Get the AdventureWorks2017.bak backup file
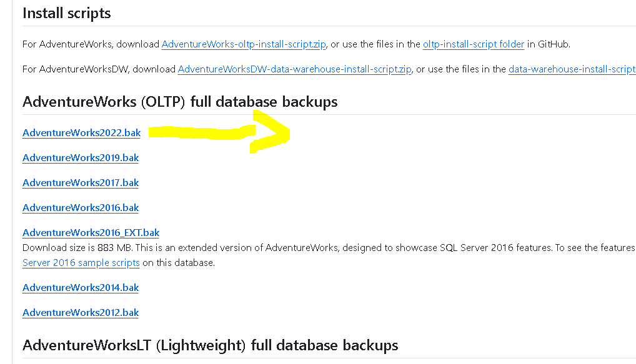636x364 pixels. pyautogui.click(x=81, y=183)
